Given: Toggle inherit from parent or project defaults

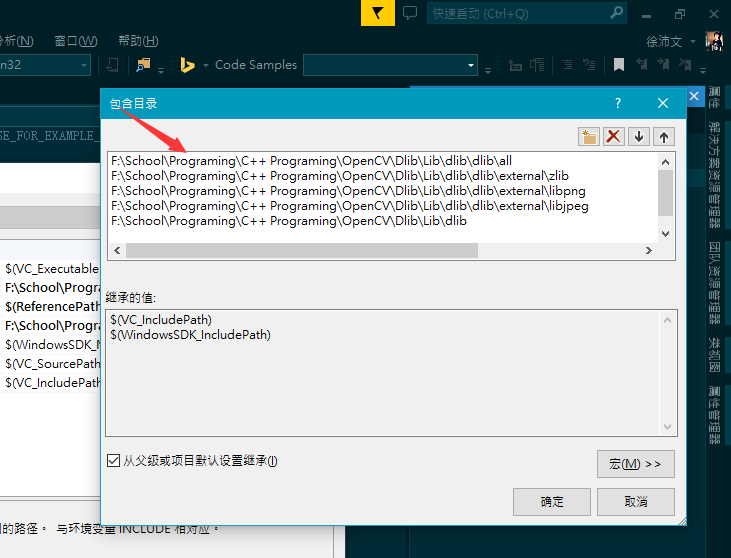Looking at the screenshot, I should (x=114, y=461).
